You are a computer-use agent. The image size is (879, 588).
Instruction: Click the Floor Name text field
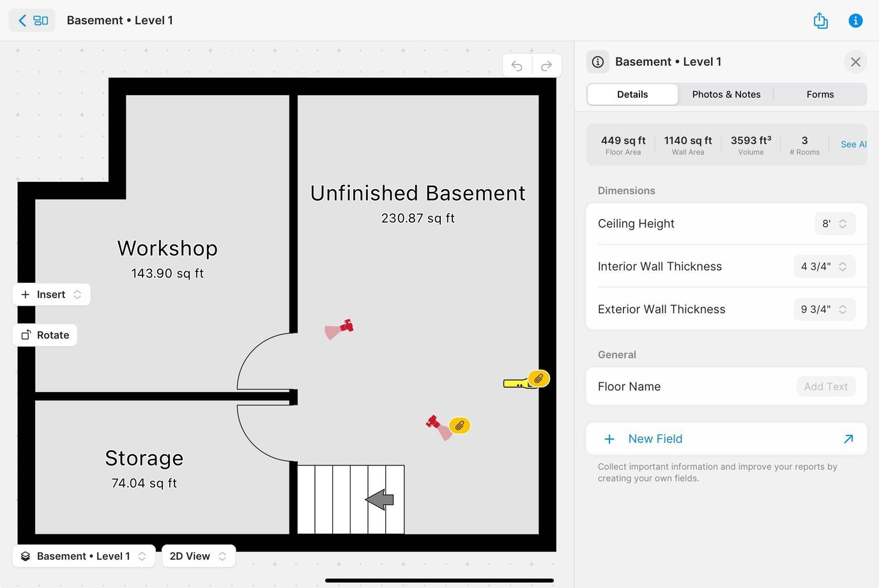point(825,387)
